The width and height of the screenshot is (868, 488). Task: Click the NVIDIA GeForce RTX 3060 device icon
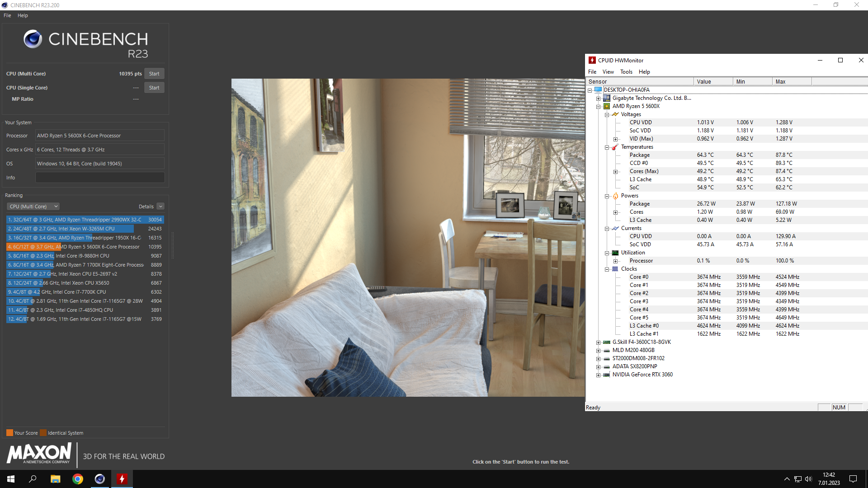click(607, 375)
